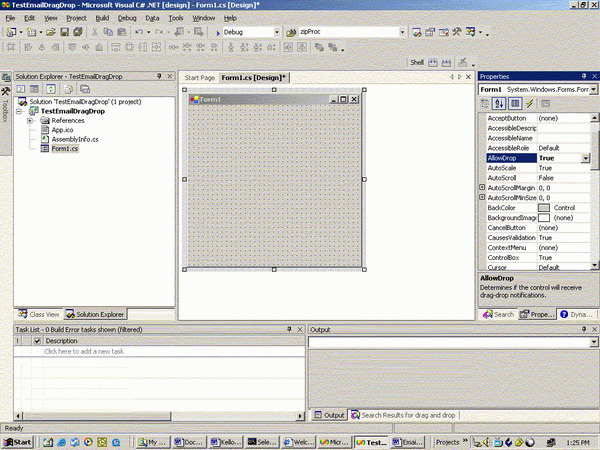The width and height of the screenshot is (600, 450).
Task: Click the Bring to Front layout icon
Action: (x=319, y=47)
